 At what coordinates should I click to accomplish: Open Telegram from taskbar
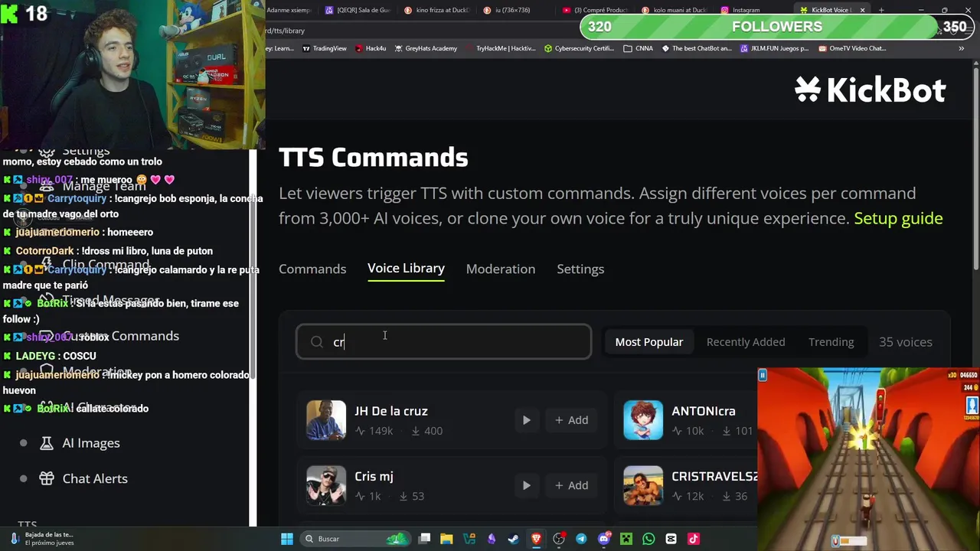pos(581,539)
